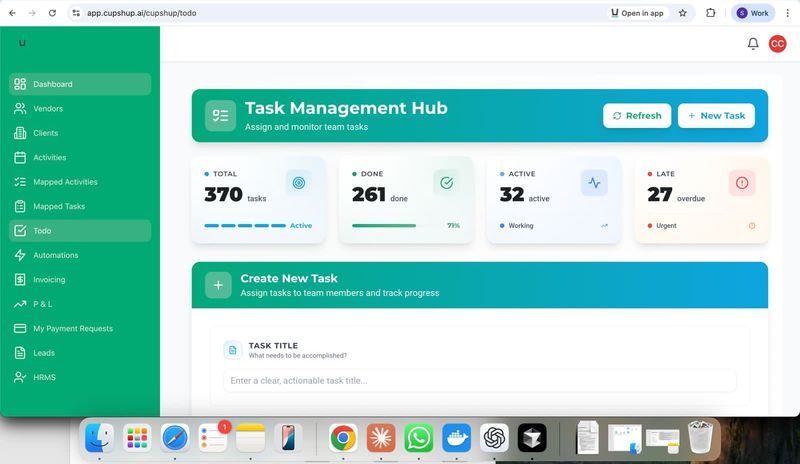The width and height of the screenshot is (800, 464).
Task: Open Docker from the Dock
Action: (457, 438)
